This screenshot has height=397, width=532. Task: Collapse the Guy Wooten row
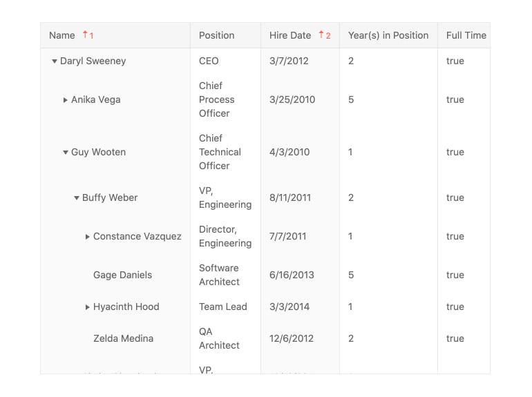66,153
